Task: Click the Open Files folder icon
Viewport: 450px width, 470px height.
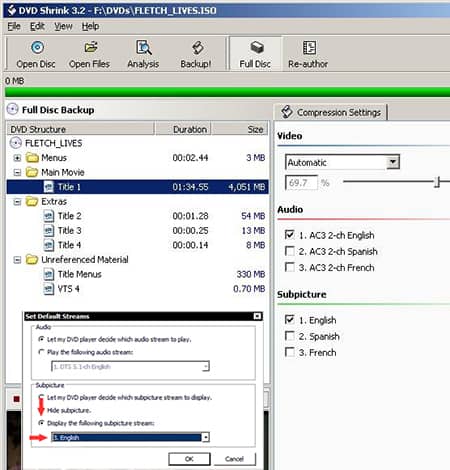Action: point(90,47)
